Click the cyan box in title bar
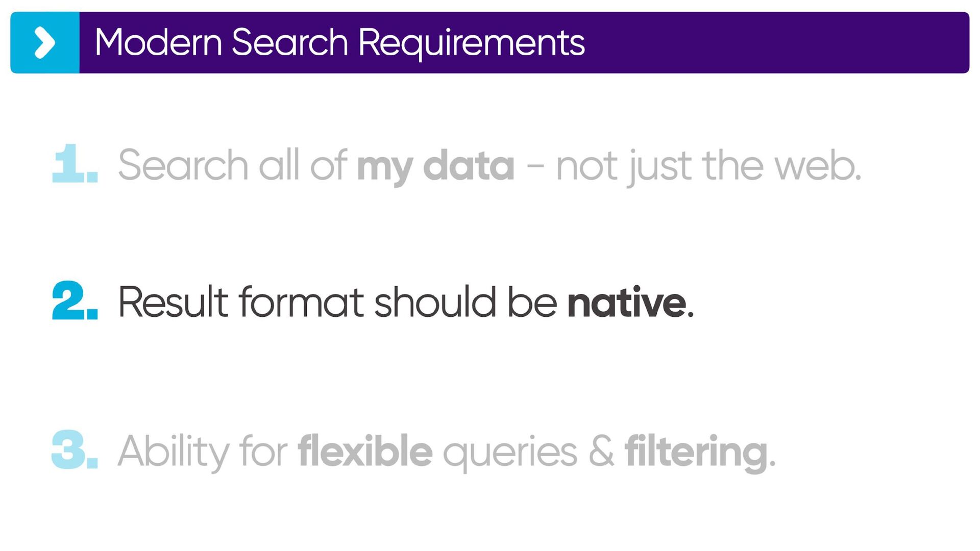Viewport: 980px width, 551px height. point(45,42)
